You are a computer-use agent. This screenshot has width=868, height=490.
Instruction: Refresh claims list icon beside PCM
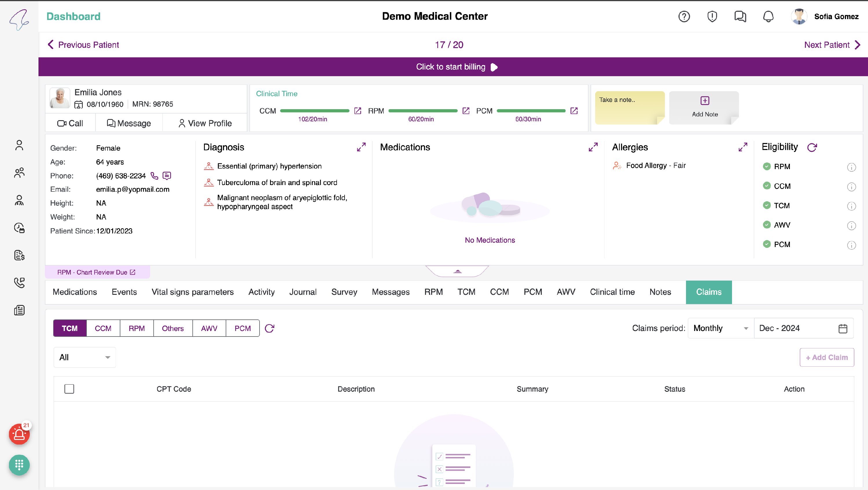pyautogui.click(x=270, y=328)
